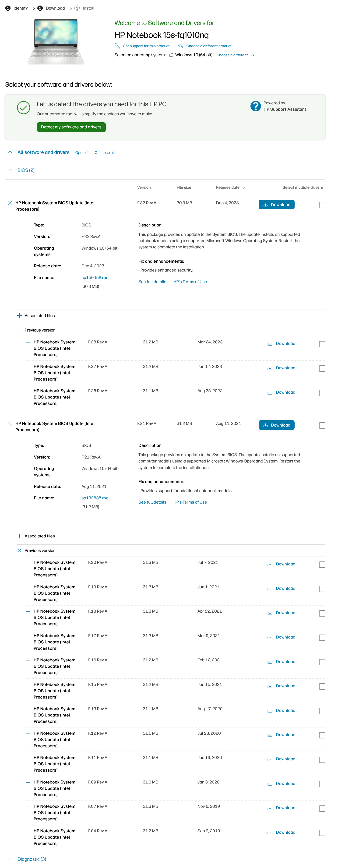Screen dimensions: 345x868
Task: Click download icon for F.28 Rev.A BIOS
Action: pos(270,344)
